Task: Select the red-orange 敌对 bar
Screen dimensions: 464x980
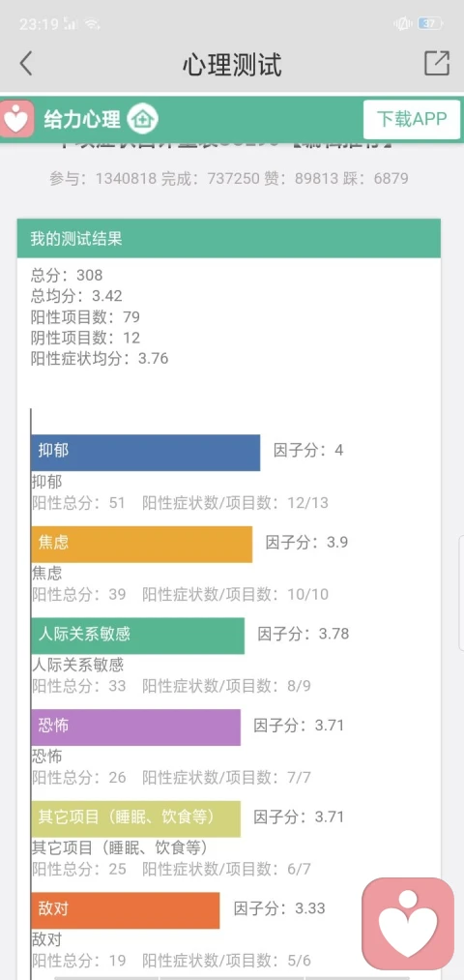Action: click(x=126, y=910)
